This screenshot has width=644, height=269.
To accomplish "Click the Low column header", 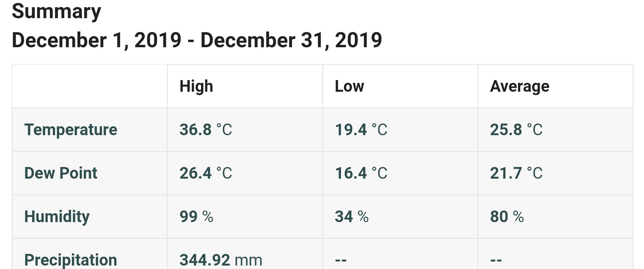I will pos(350,86).
